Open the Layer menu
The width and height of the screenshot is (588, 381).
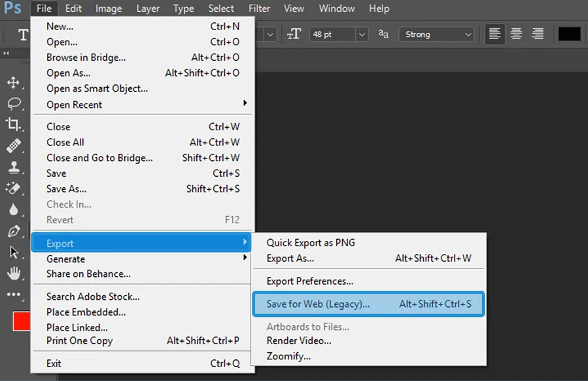(148, 9)
